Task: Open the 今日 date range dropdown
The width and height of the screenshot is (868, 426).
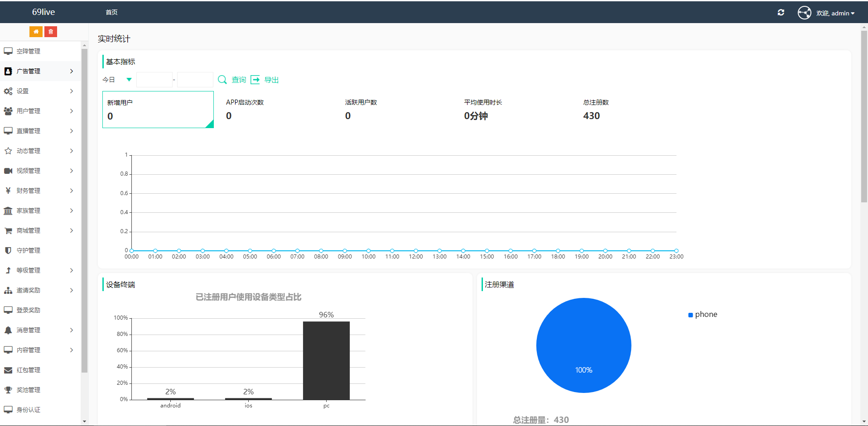Action: click(117, 80)
